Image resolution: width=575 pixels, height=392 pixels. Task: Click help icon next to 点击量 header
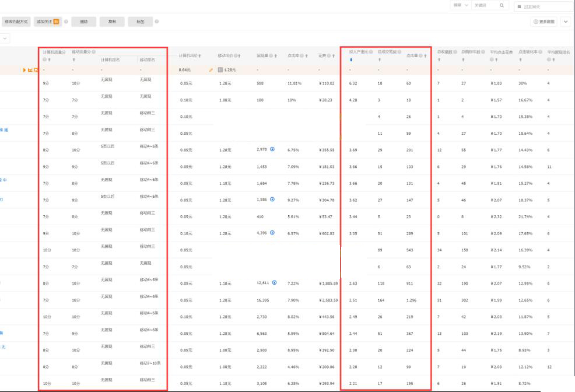[x=421, y=56]
